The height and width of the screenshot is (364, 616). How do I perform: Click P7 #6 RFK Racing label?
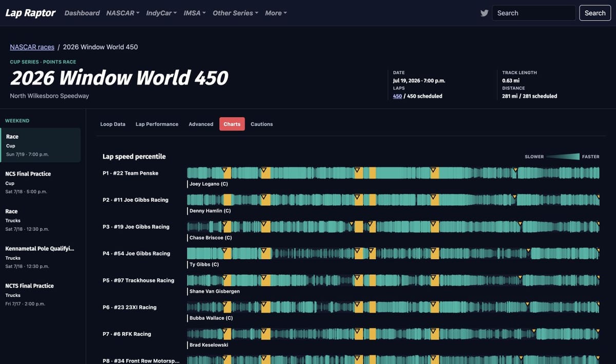pyautogui.click(x=127, y=334)
